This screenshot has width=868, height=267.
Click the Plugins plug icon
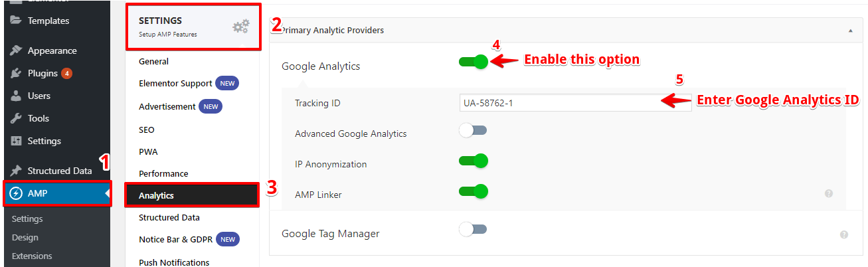pyautogui.click(x=17, y=74)
